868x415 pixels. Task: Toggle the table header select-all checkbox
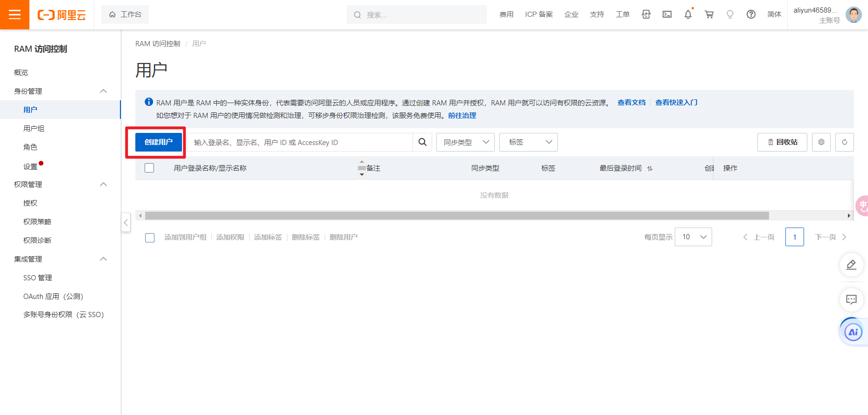coord(149,168)
